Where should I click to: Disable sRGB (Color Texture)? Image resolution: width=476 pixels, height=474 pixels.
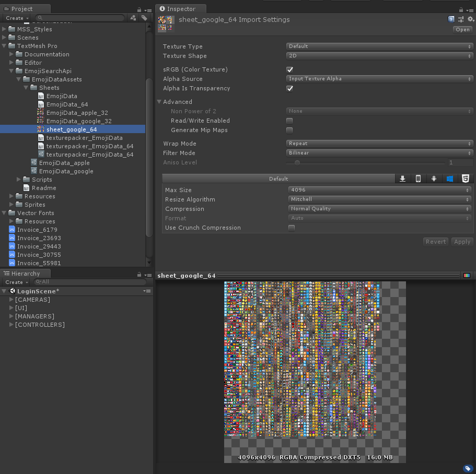pos(289,69)
